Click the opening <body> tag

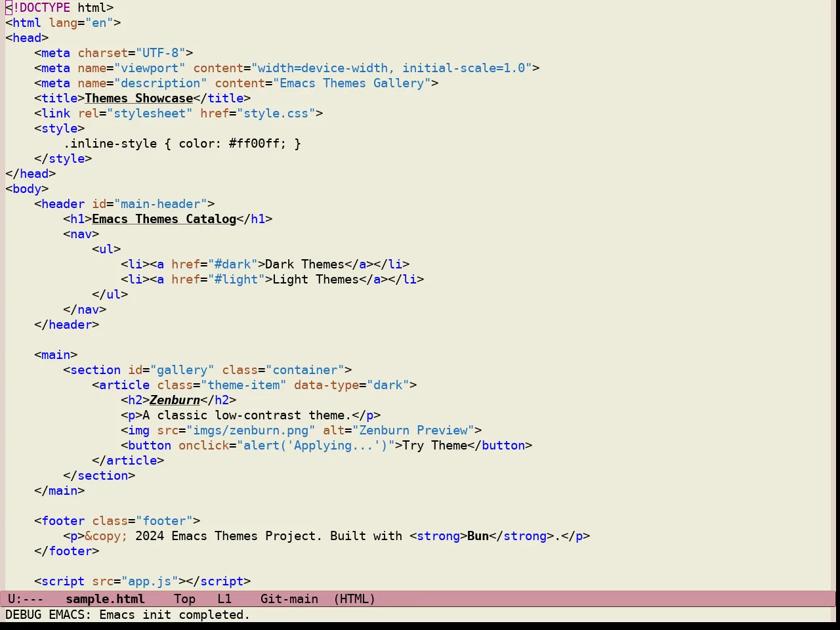click(27, 189)
